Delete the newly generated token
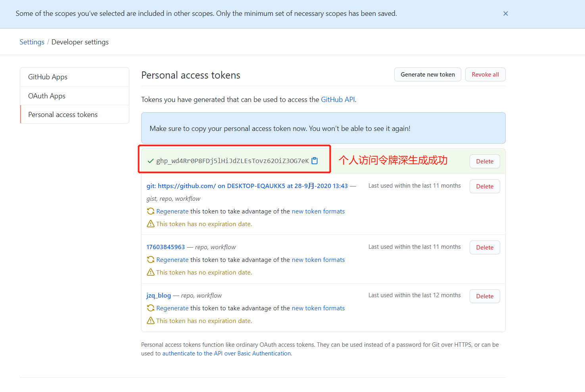 pyautogui.click(x=484, y=161)
